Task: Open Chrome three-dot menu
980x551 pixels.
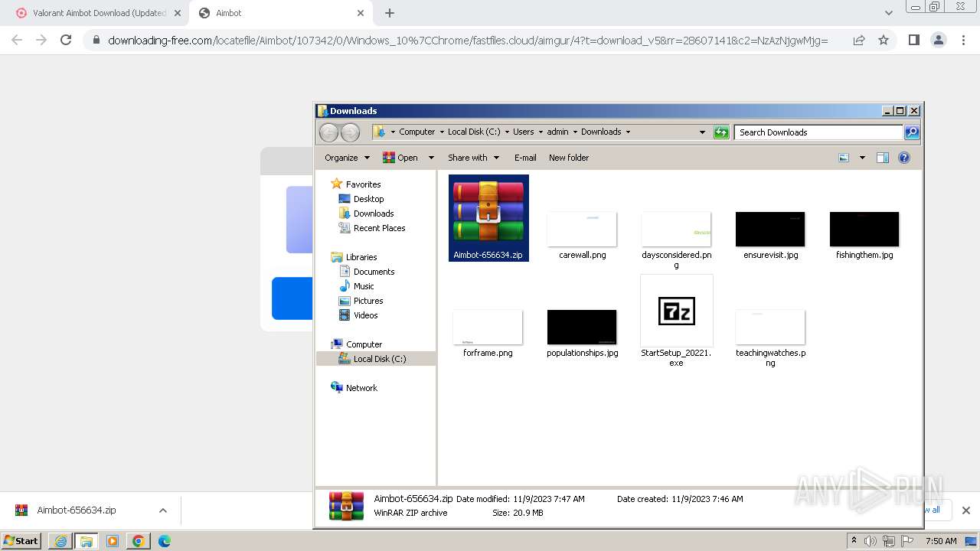Action: point(963,40)
